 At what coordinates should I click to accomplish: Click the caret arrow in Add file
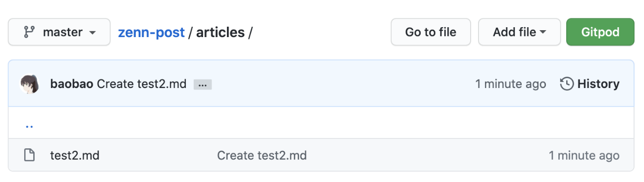click(543, 33)
